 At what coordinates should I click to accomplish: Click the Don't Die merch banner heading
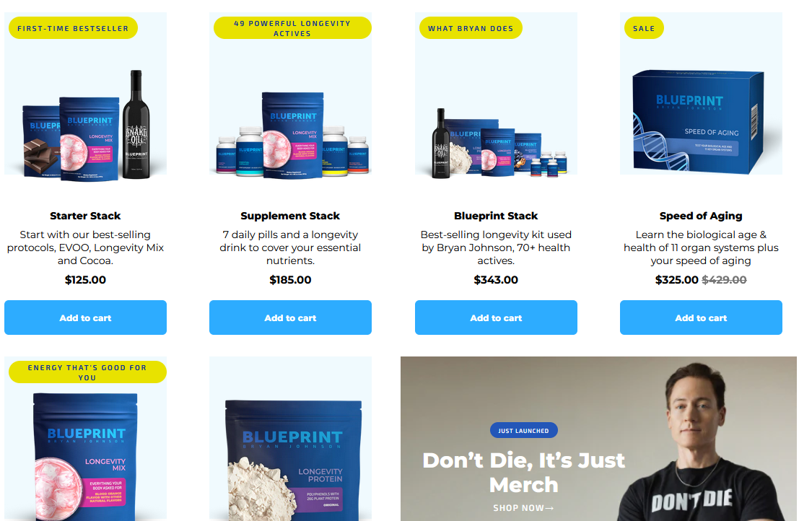point(523,473)
